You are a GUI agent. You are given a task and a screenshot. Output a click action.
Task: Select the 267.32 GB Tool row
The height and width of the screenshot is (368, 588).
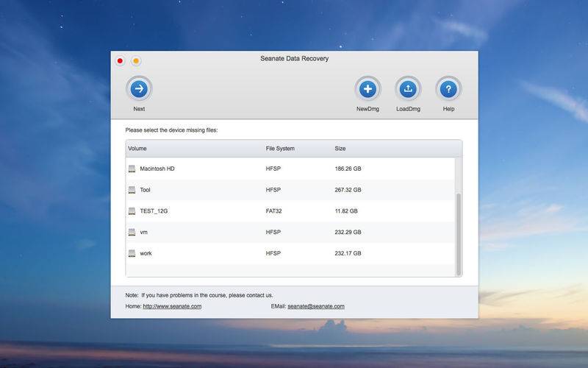click(x=290, y=190)
